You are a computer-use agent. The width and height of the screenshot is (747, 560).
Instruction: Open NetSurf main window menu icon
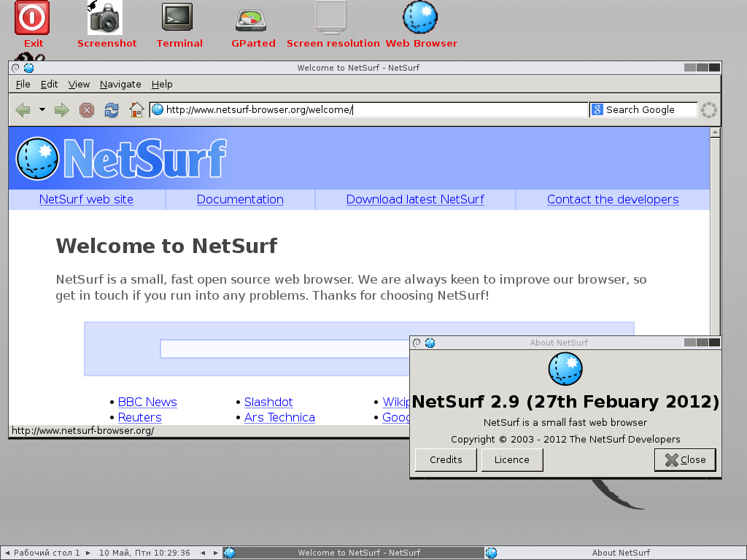pos(16,68)
